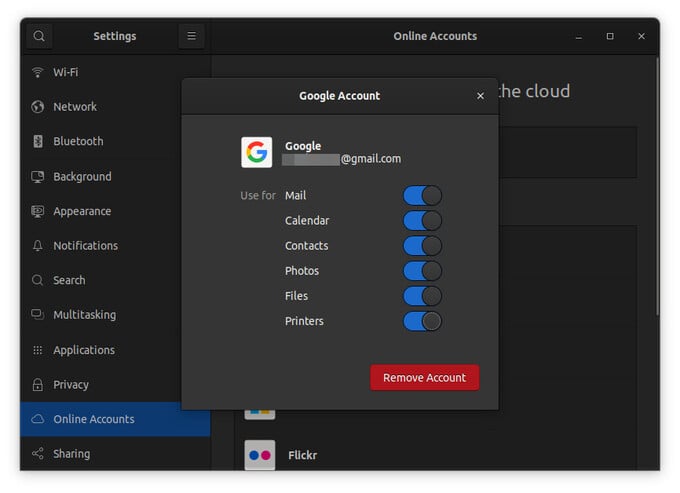Click the search icon in Settings header
Viewport: 680px width, 493px height.
39,36
